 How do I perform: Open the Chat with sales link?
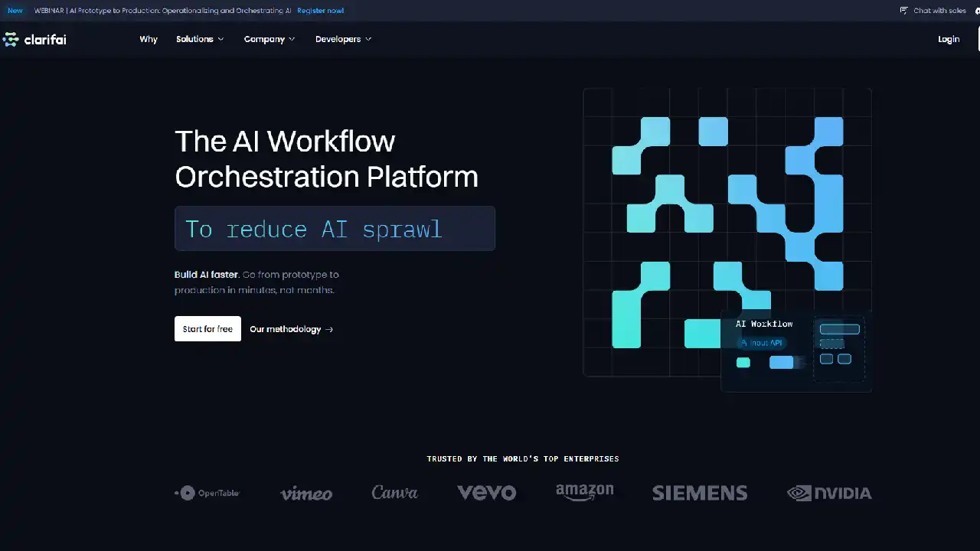(x=939, y=11)
